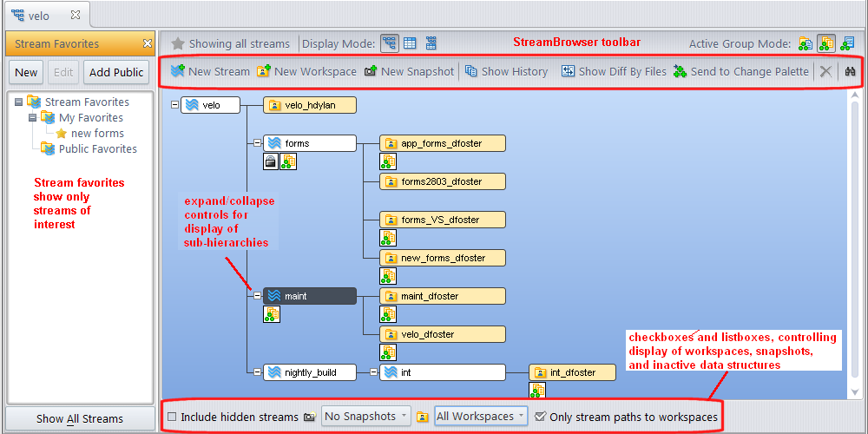Select new forms favorite in tree
Viewport: 868px width, 434px height.
(x=96, y=134)
